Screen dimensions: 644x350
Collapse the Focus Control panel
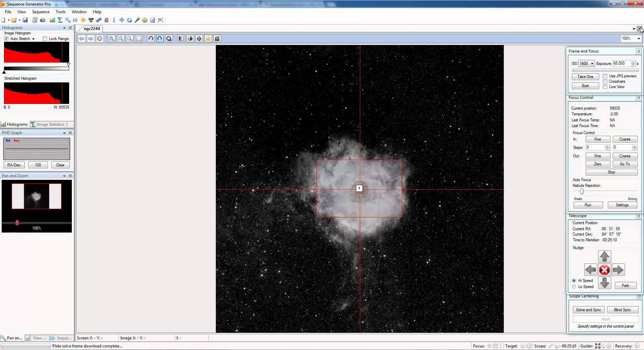click(x=639, y=98)
